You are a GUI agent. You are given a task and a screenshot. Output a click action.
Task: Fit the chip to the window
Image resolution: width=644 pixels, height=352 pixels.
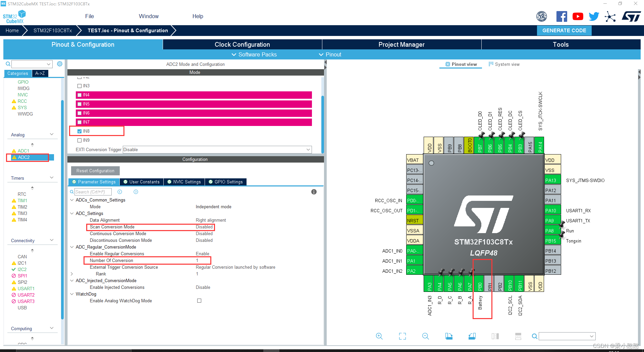click(x=402, y=336)
